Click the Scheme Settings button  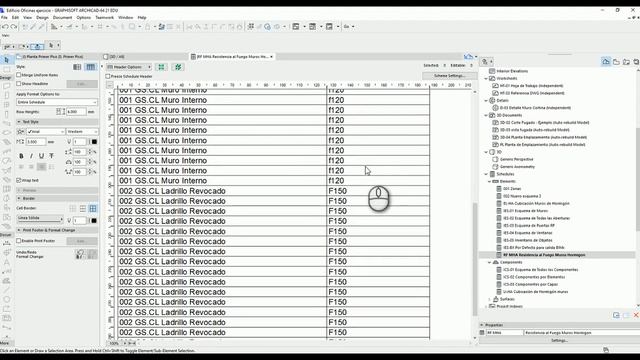(449, 76)
